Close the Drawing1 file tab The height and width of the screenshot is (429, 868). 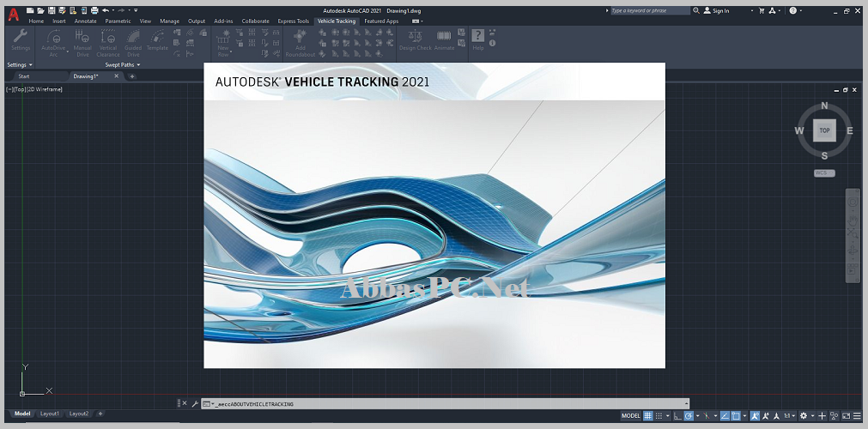pos(116,76)
